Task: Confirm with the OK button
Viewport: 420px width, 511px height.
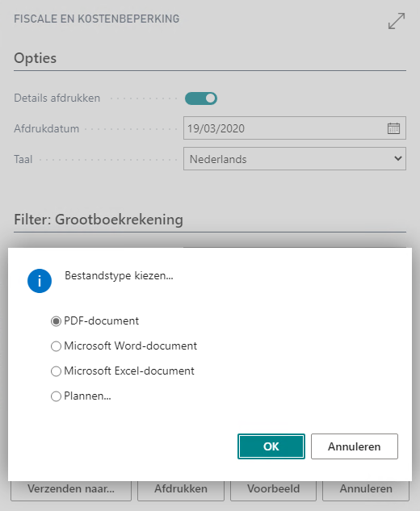Action: pos(271,446)
